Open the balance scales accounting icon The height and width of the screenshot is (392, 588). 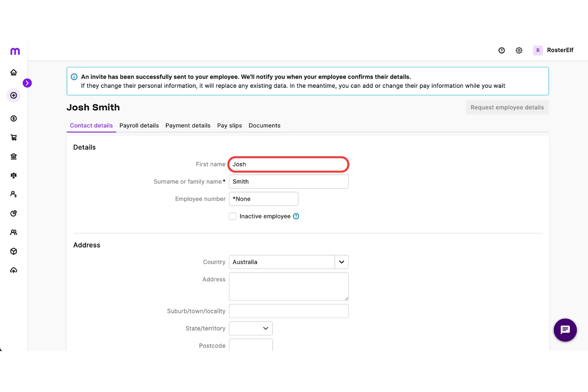pos(14,175)
